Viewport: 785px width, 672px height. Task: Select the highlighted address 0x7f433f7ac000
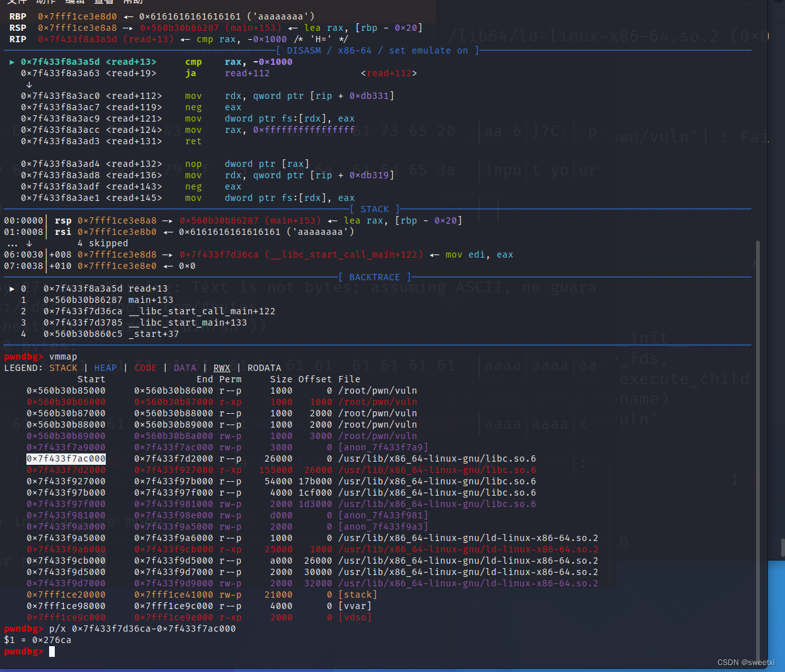click(65, 458)
